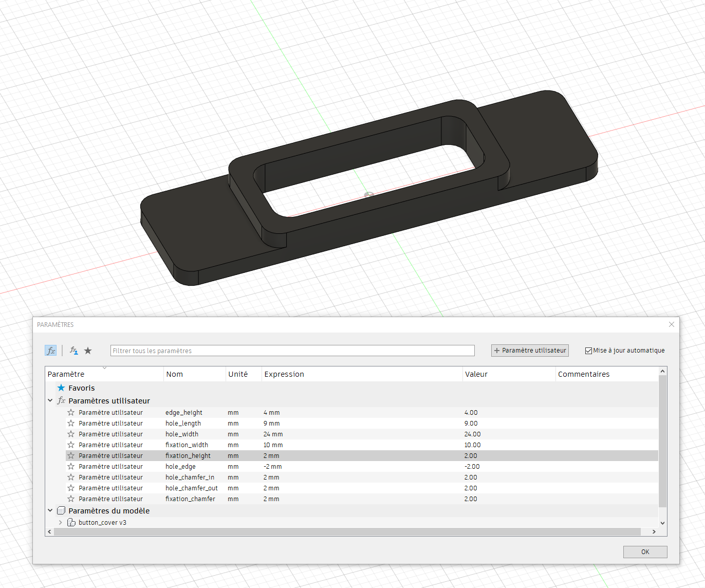Toggle the favorite star on fixation_chamfer
The width and height of the screenshot is (705, 588).
point(70,499)
